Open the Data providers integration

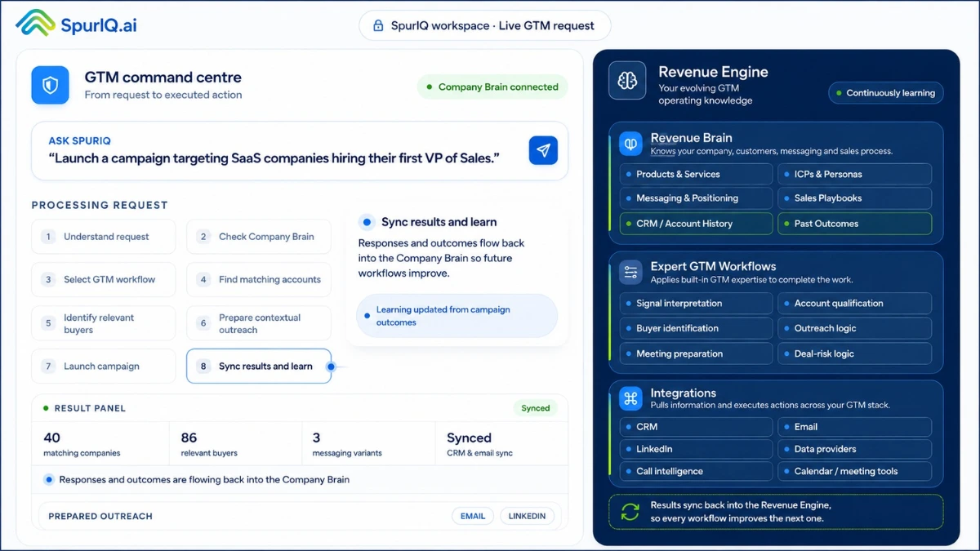coord(854,449)
